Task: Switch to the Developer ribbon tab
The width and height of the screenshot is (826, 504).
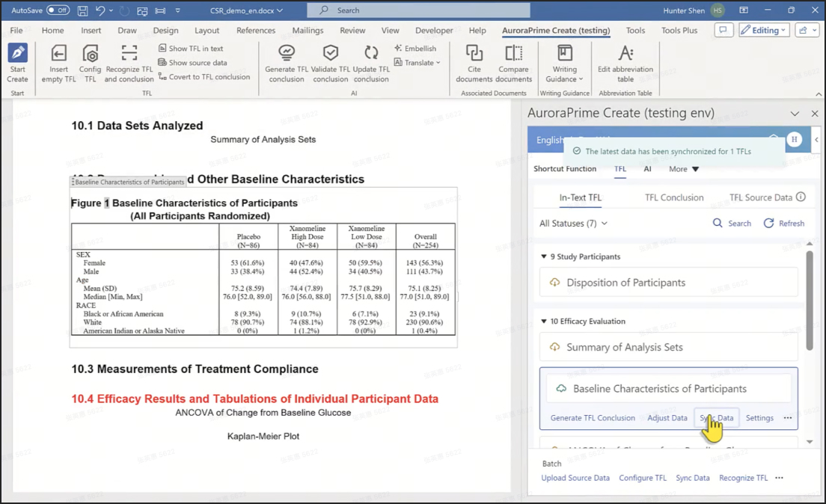Action: (x=433, y=30)
